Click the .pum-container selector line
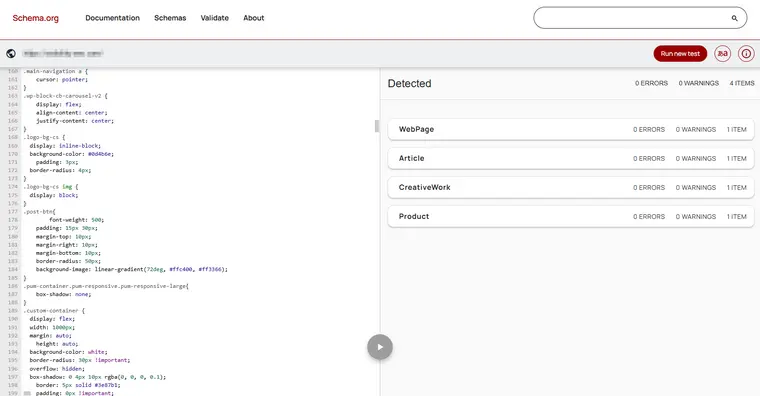This screenshot has width=760, height=396. (x=106, y=286)
